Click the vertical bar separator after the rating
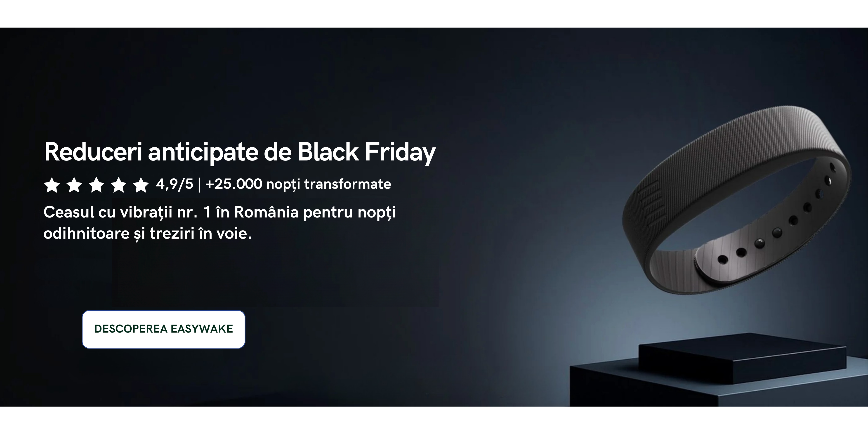The width and height of the screenshot is (868, 434). click(x=199, y=184)
